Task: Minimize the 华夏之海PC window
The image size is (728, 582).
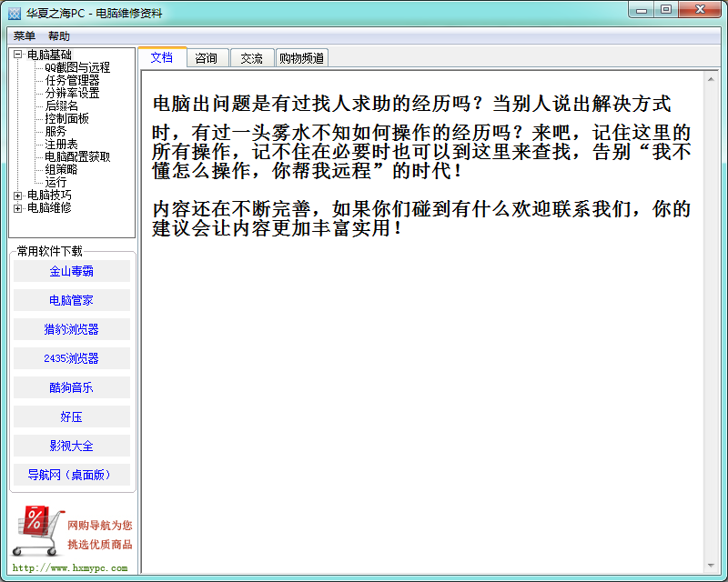Action: 642,10
